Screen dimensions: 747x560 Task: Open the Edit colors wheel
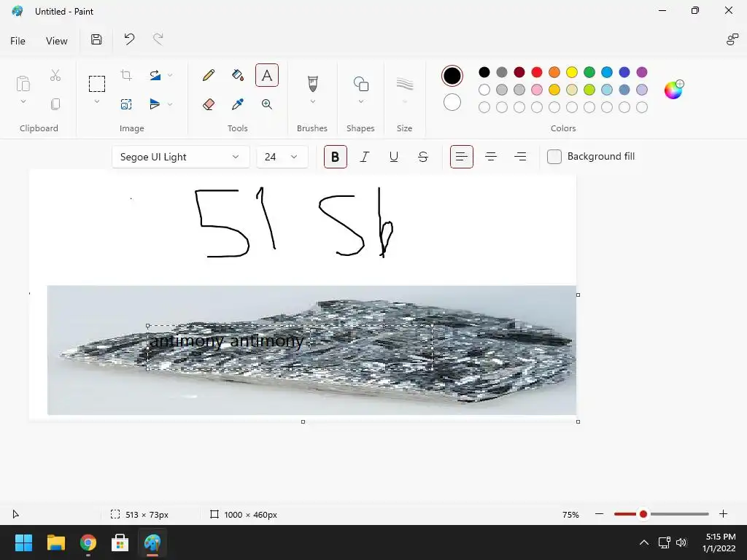[673, 90]
